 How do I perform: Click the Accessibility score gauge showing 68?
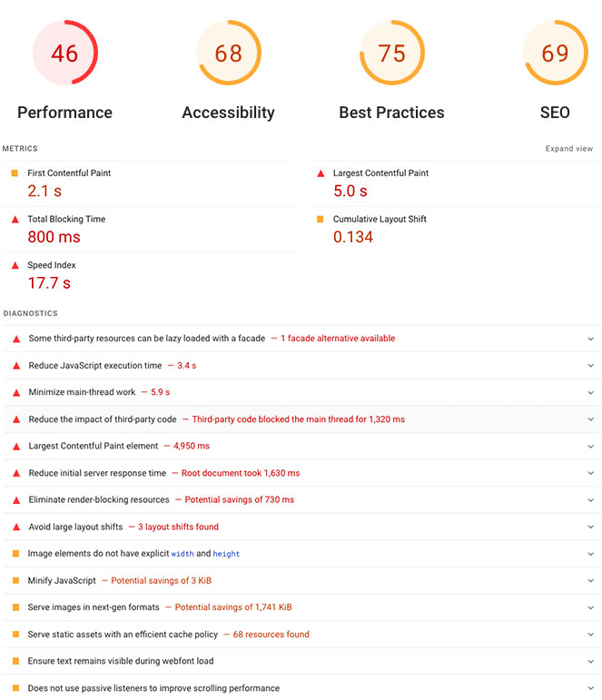pyautogui.click(x=229, y=53)
